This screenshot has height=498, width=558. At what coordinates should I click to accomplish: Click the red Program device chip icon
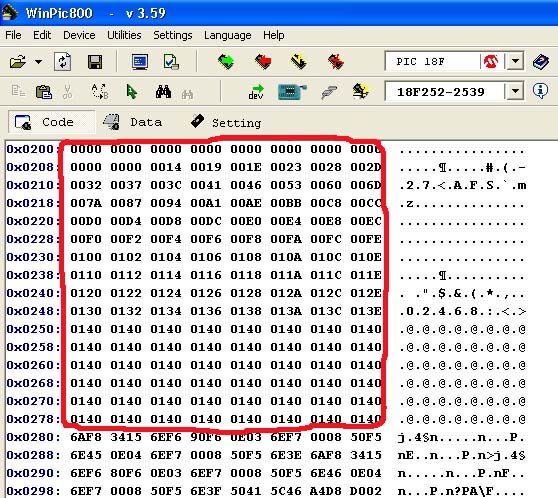point(263,62)
